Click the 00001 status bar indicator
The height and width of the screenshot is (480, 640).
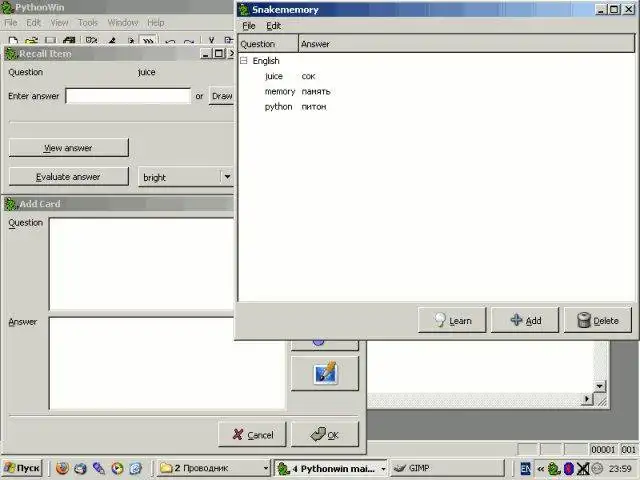point(603,449)
